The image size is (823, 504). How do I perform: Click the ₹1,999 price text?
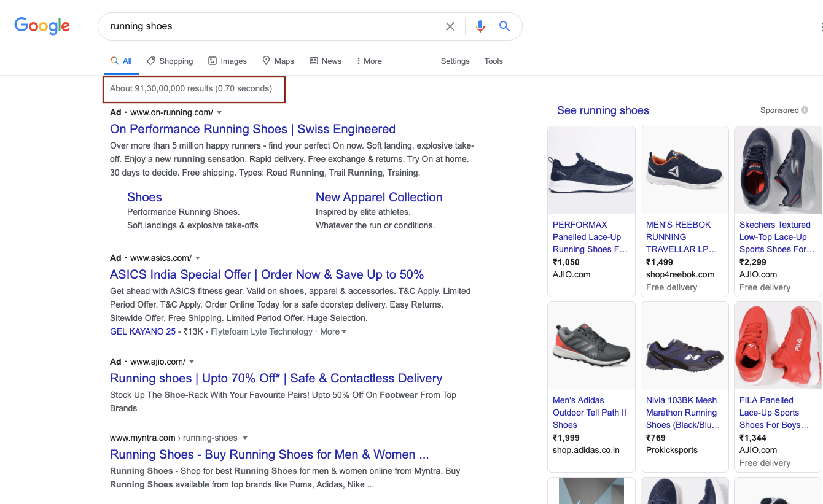point(566,438)
